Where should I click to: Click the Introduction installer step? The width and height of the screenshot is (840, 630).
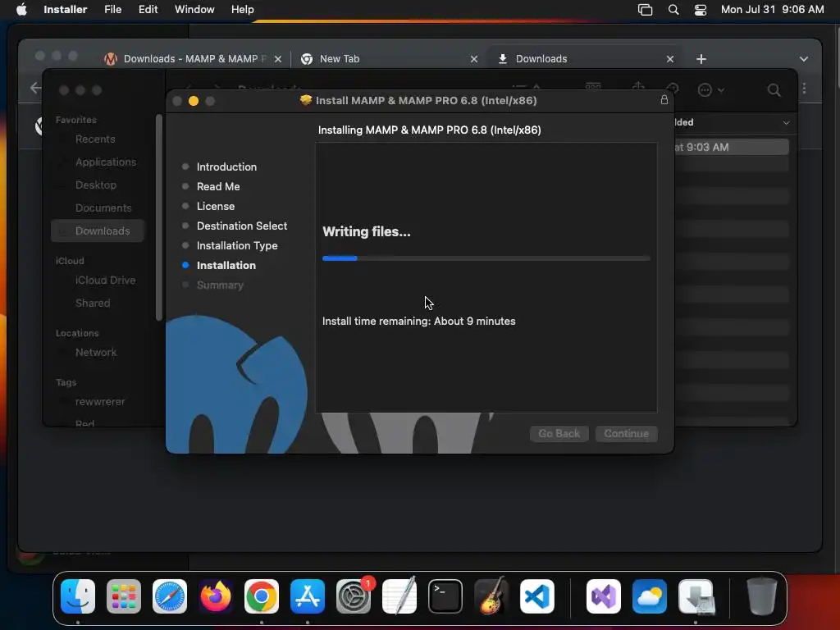pos(226,167)
